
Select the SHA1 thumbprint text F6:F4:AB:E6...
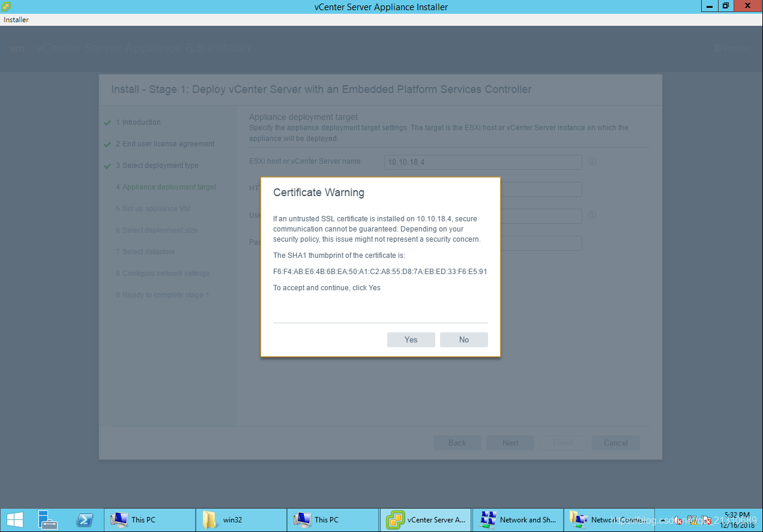tap(380, 272)
